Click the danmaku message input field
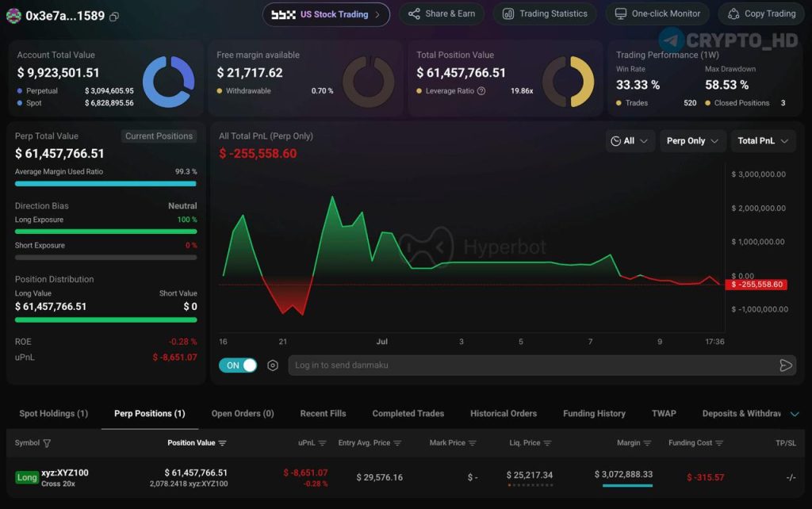The image size is (812, 509). point(534,365)
